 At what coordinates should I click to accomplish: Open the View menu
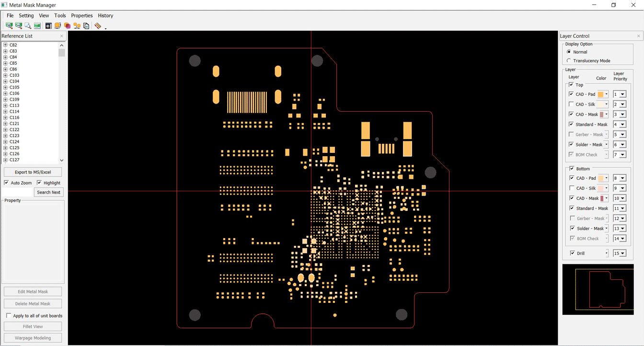(x=44, y=15)
